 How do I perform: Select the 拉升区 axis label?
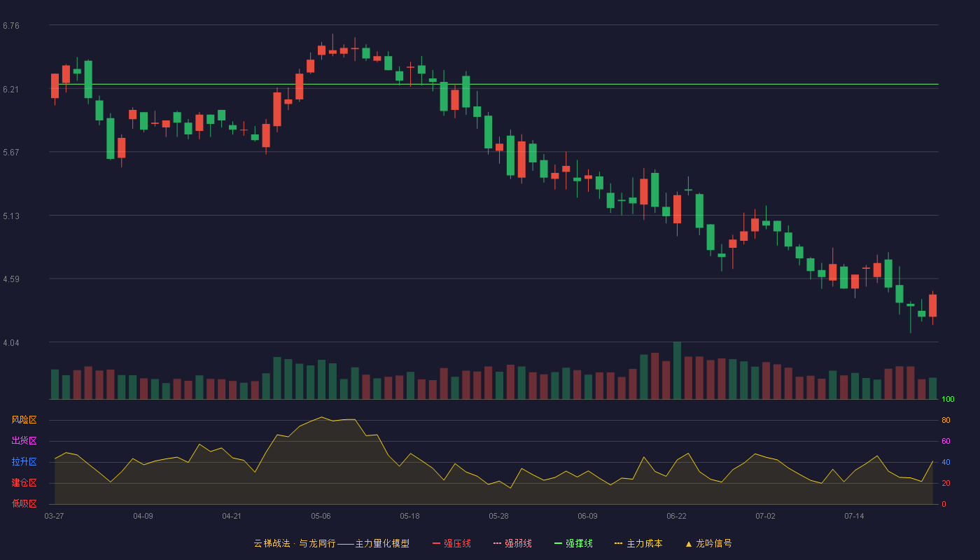click(x=24, y=462)
